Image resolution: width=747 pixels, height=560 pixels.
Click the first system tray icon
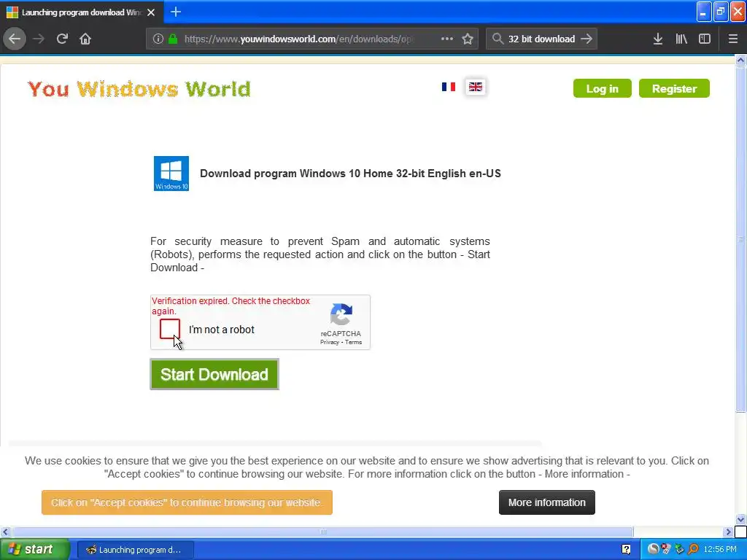(x=653, y=550)
